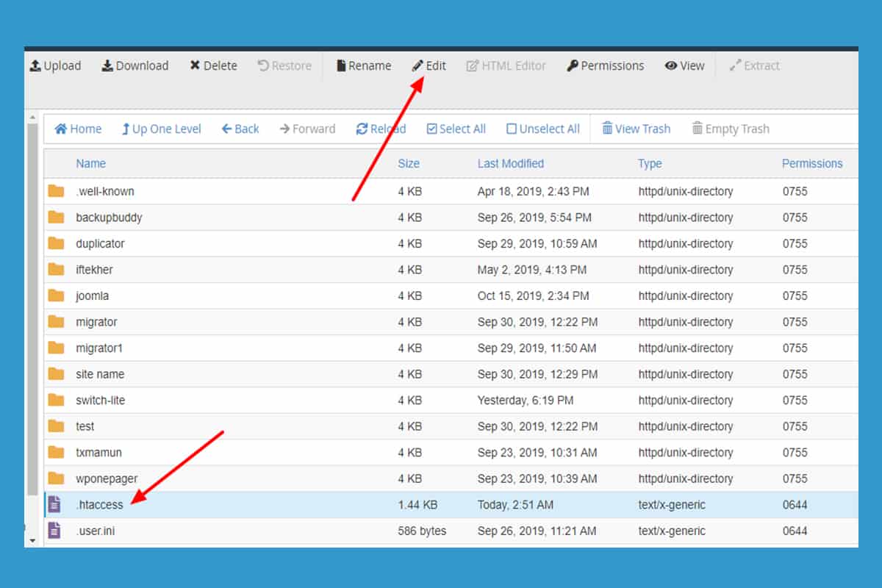The height and width of the screenshot is (588, 882).
Task: Select the backupbuddy folder
Action: tap(109, 218)
